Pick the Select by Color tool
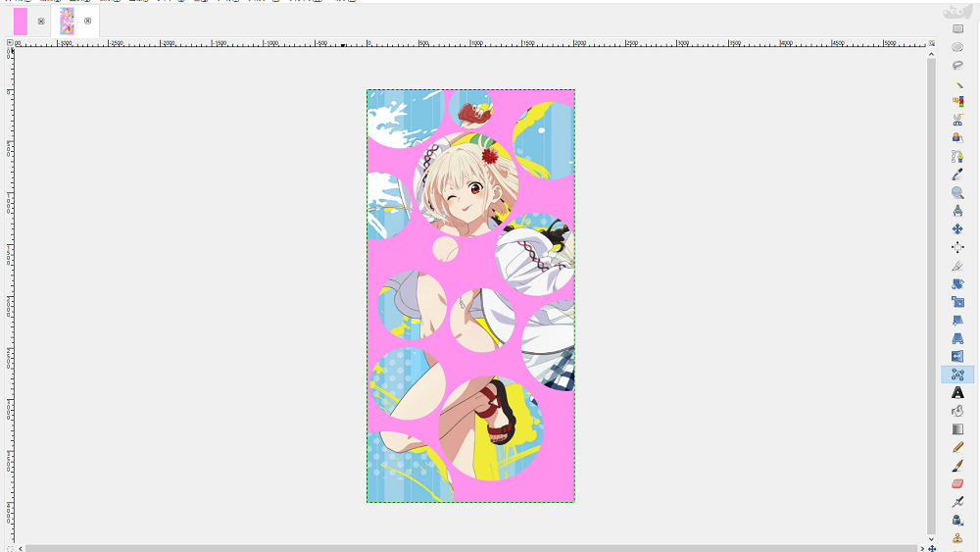The width and height of the screenshot is (980, 552). [957, 101]
